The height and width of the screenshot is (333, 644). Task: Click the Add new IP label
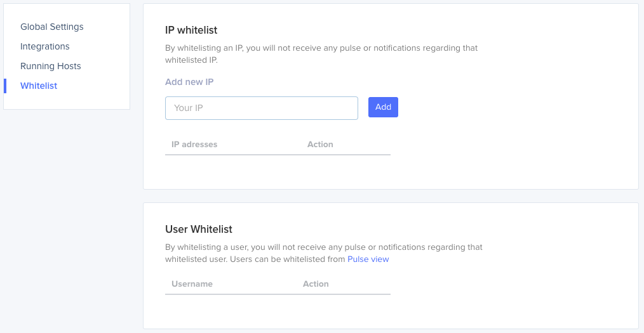[x=189, y=82]
